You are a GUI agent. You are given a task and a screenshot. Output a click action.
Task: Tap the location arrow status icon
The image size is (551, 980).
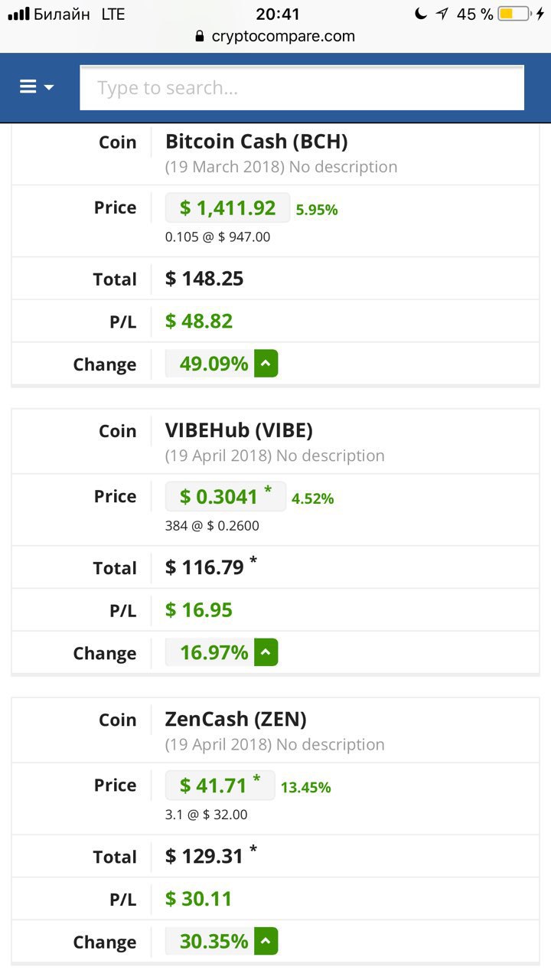[x=442, y=14]
